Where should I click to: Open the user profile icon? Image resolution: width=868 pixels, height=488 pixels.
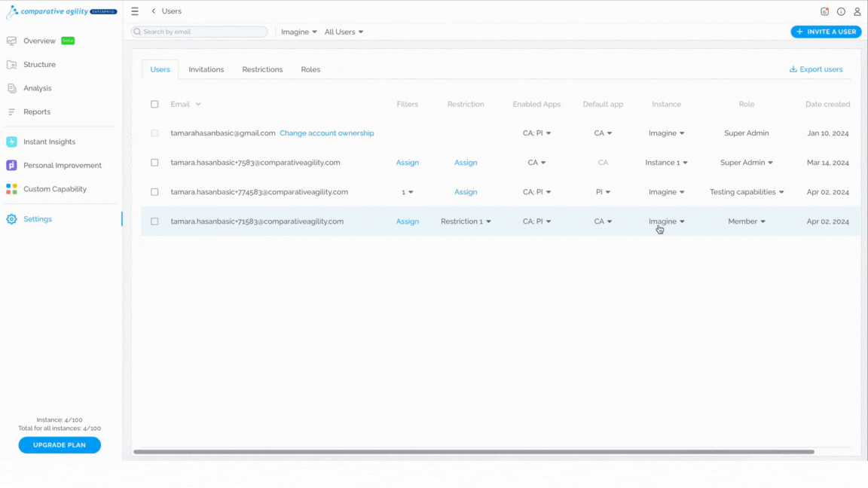857,11
